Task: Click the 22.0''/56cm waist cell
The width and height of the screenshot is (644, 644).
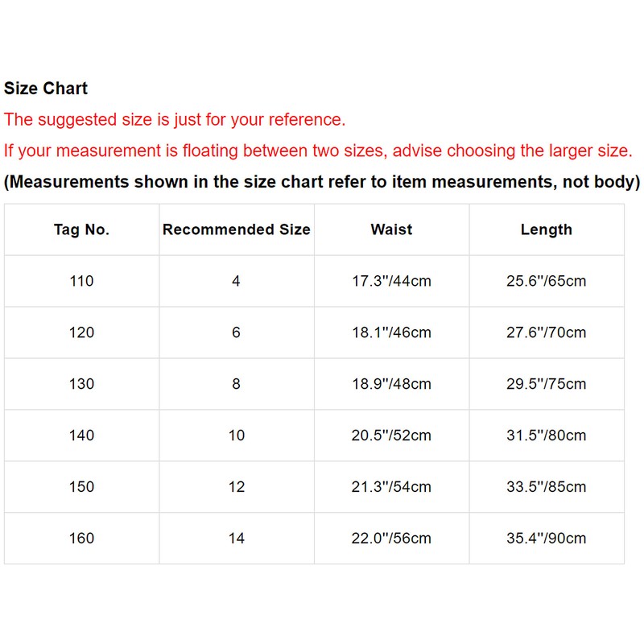Action: pyautogui.click(x=391, y=539)
